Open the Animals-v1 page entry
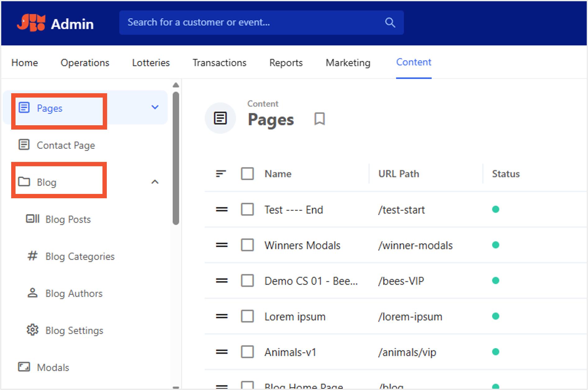 [290, 352]
